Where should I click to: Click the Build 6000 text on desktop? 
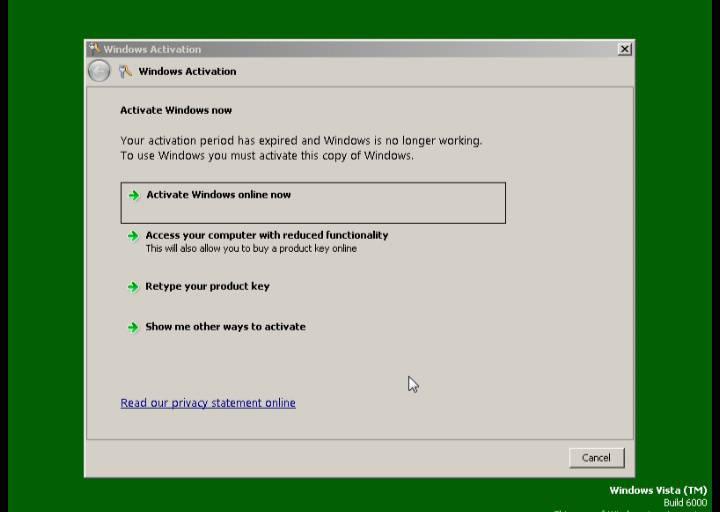coord(685,503)
